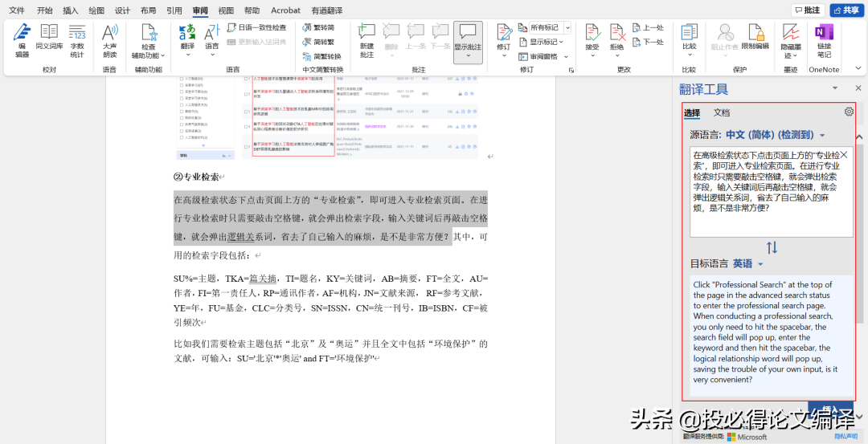Image resolution: width=868 pixels, height=444 pixels.
Task: Select the 选择 tab in translator pane
Action: click(692, 112)
